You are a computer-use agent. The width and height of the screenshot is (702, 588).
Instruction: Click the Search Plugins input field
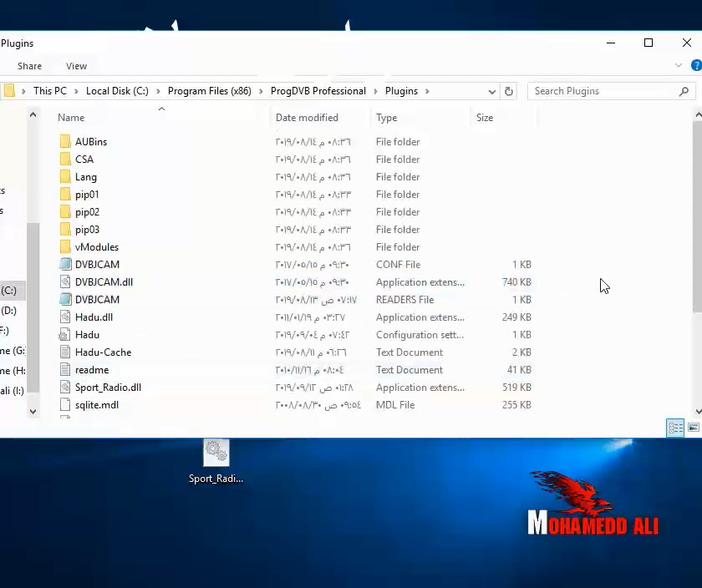pos(602,91)
